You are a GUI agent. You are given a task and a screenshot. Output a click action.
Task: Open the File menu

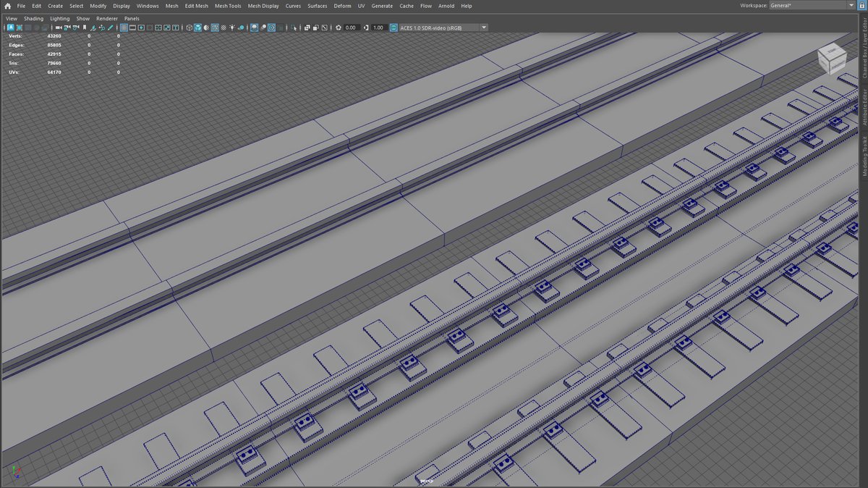click(21, 6)
